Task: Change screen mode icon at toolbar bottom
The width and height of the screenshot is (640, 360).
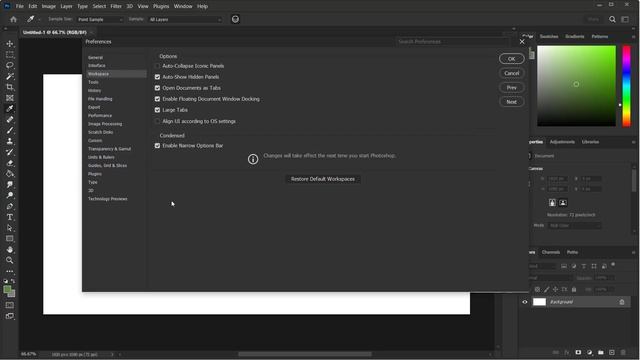Action: tap(10, 316)
